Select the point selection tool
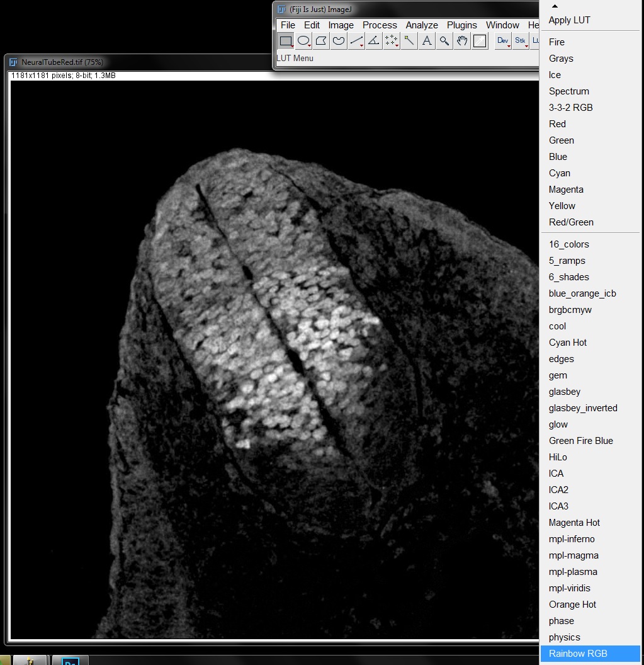This screenshot has width=644, height=665. tap(391, 40)
